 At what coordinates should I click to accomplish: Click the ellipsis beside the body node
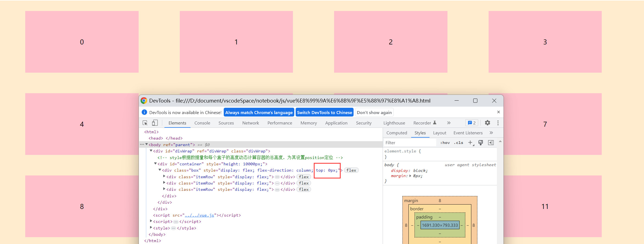pos(142,144)
